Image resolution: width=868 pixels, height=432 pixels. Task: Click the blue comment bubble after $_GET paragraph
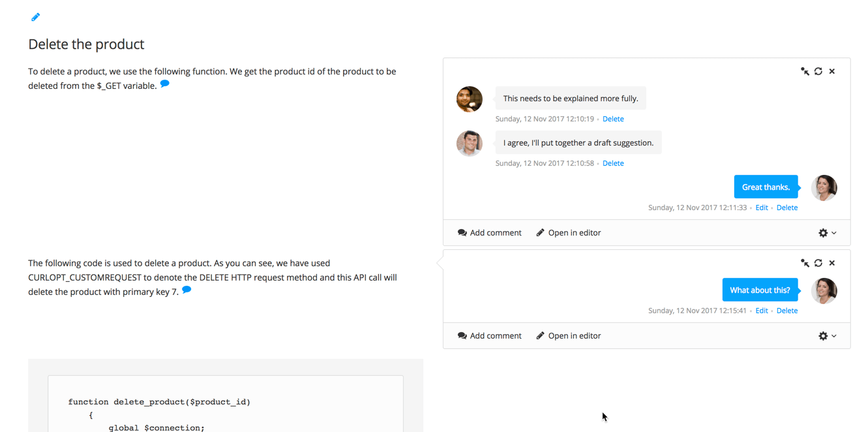164,84
